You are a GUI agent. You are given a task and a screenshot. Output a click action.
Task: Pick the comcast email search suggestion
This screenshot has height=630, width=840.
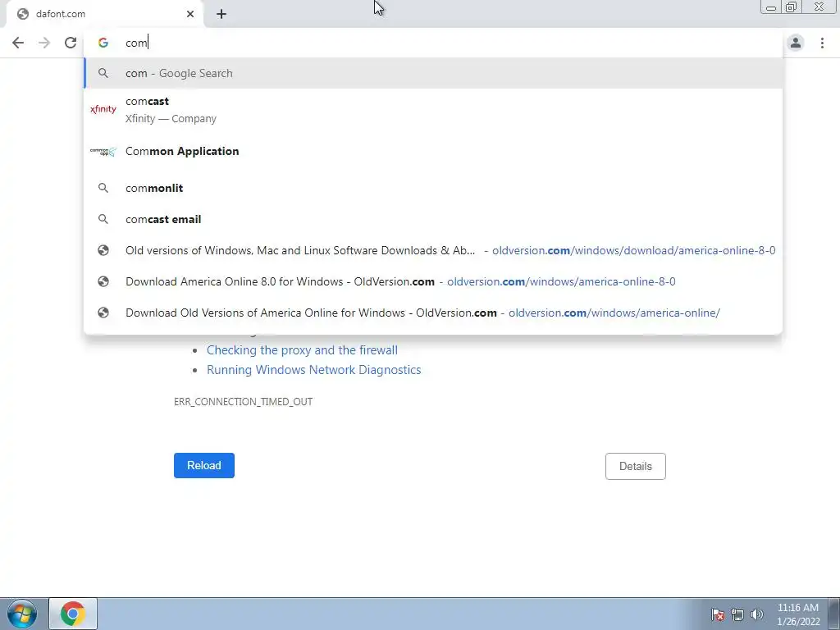(433, 219)
